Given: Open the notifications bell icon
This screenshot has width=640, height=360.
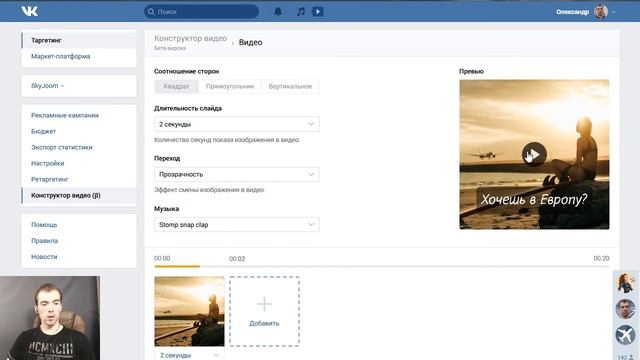Looking at the screenshot, I should click(x=278, y=11).
